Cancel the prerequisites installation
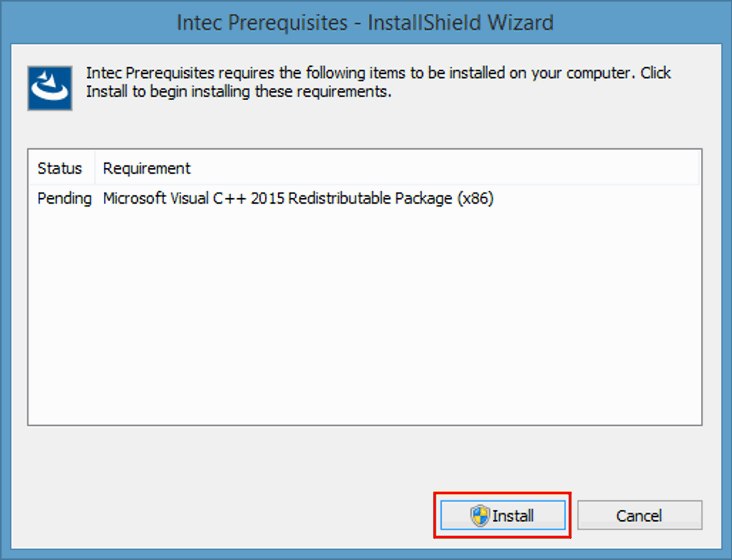The image size is (732, 560). (x=639, y=515)
